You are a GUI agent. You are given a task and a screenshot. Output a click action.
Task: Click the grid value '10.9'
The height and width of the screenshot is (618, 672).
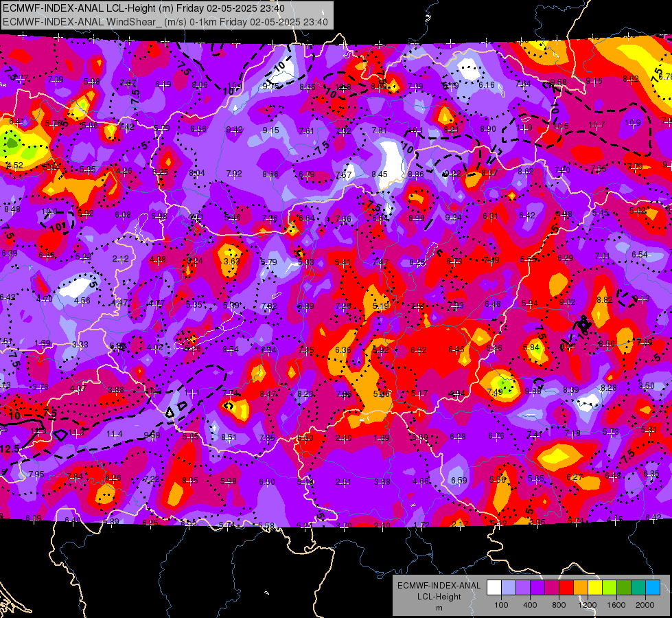tap(633, 123)
